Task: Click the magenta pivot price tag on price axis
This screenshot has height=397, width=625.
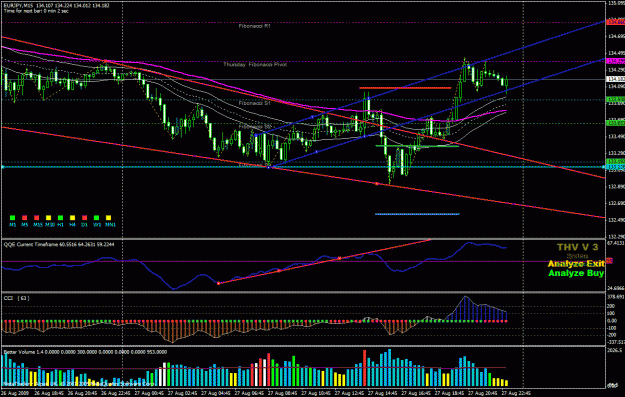Action: tap(615, 61)
